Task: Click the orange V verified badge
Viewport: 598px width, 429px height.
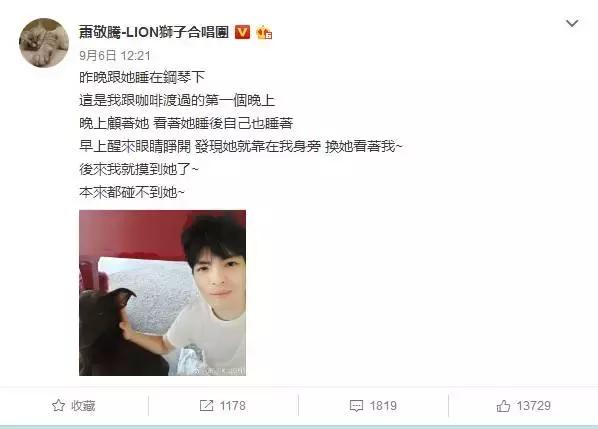Action: (242, 32)
